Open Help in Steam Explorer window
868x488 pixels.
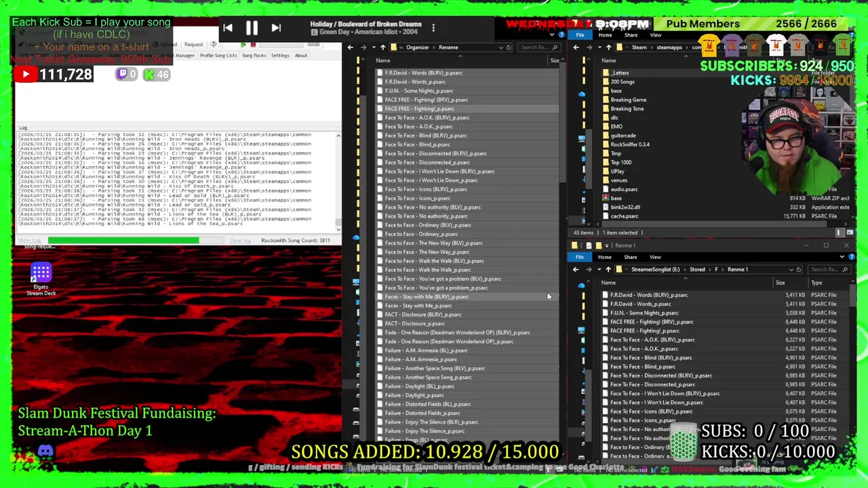[852, 35]
